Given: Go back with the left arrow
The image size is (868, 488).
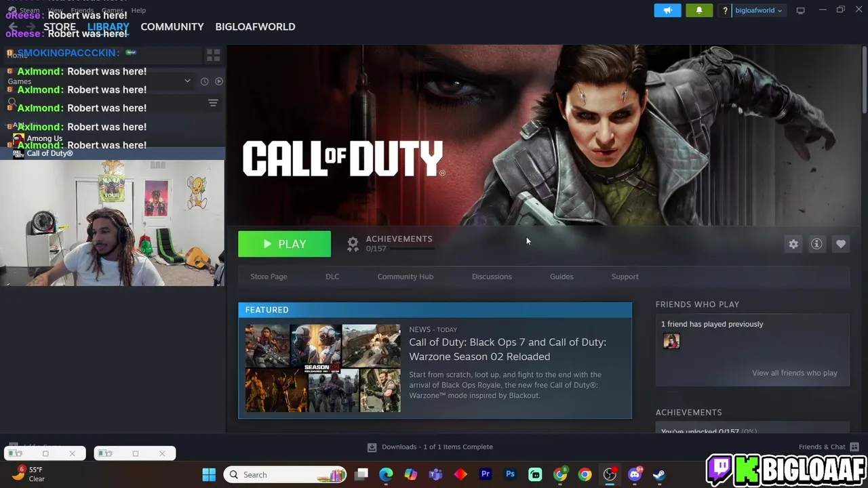Looking at the screenshot, I should coord(13,27).
